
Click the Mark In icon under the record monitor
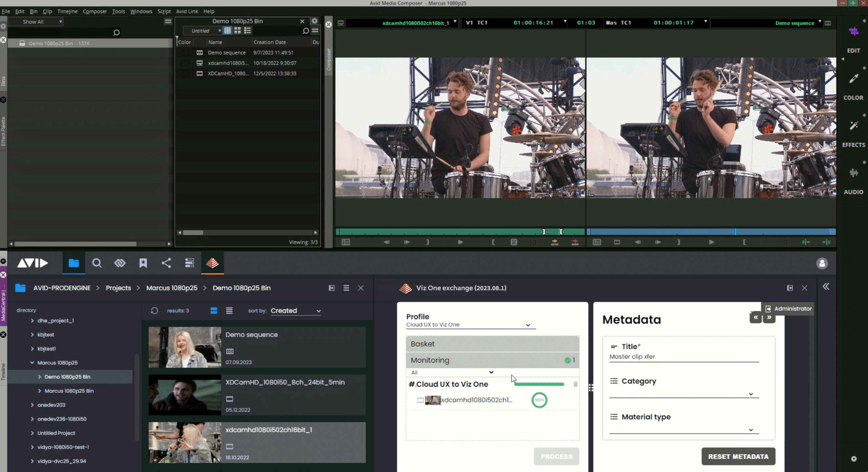(x=745, y=242)
